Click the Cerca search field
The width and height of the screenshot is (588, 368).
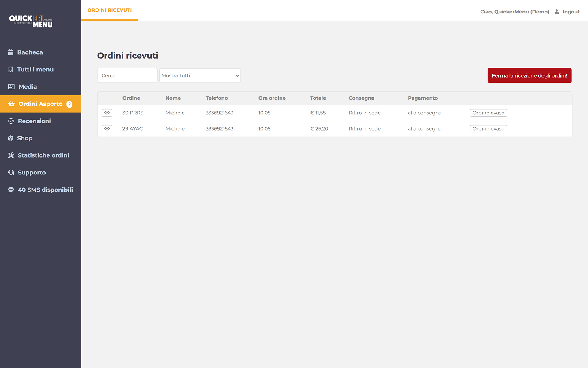click(127, 75)
